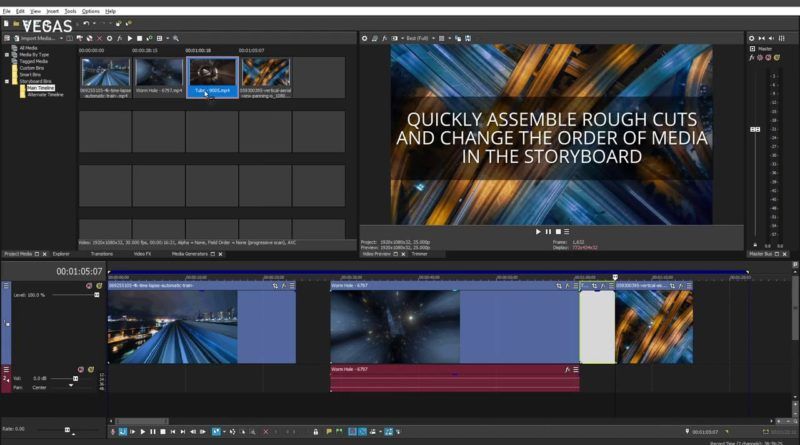
Task: Open Video Preview properties gear icon
Action: coord(365,38)
